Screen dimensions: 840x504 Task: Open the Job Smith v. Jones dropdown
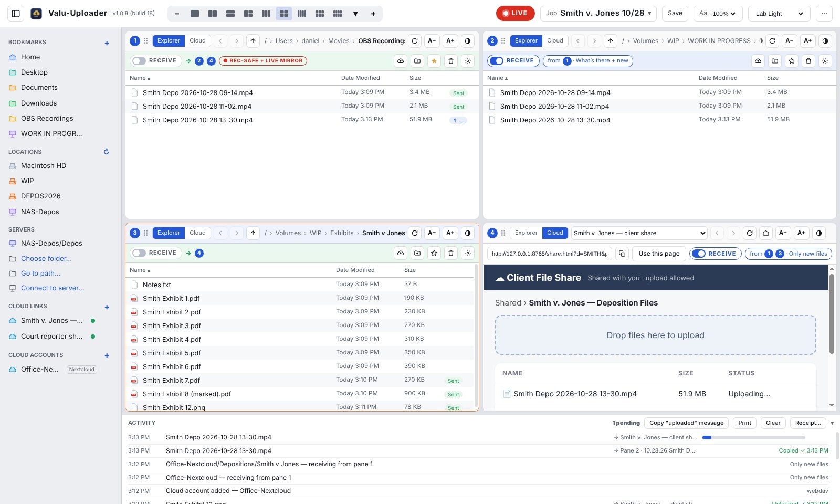pos(598,14)
